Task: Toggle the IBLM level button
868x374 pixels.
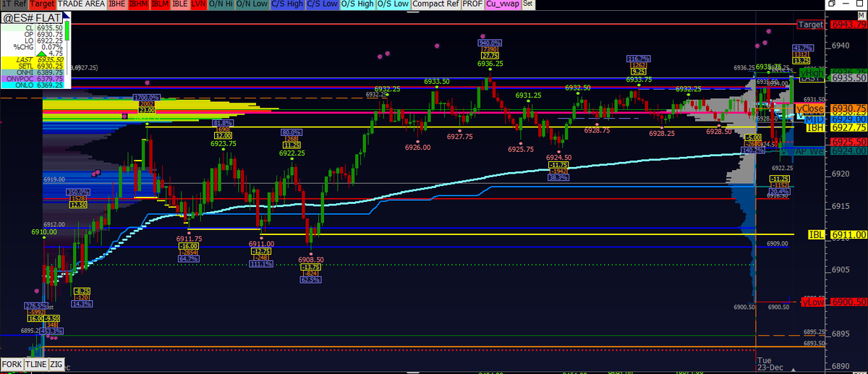Action: (159, 4)
